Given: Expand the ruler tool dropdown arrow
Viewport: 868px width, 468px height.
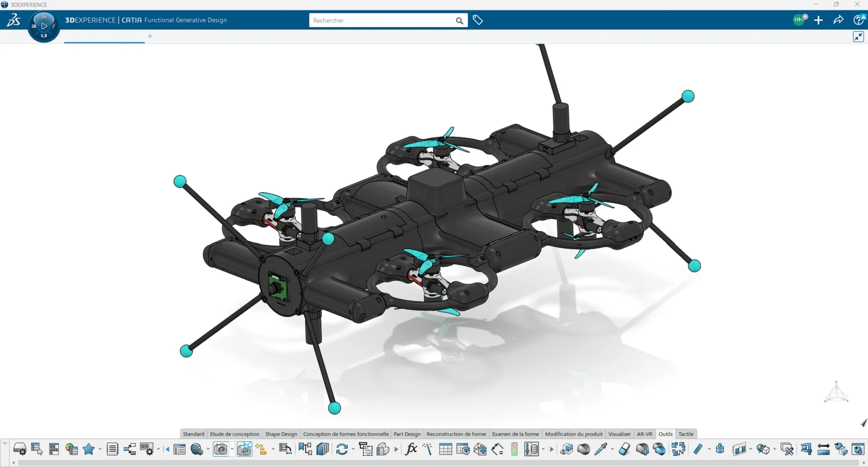Looking at the screenshot, I should pos(709,449).
